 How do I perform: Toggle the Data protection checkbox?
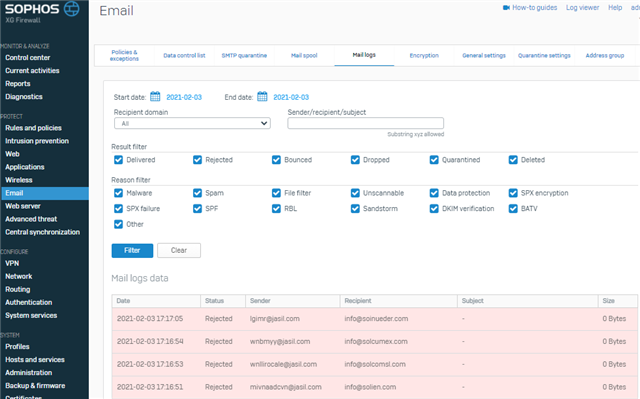tap(434, 193)
